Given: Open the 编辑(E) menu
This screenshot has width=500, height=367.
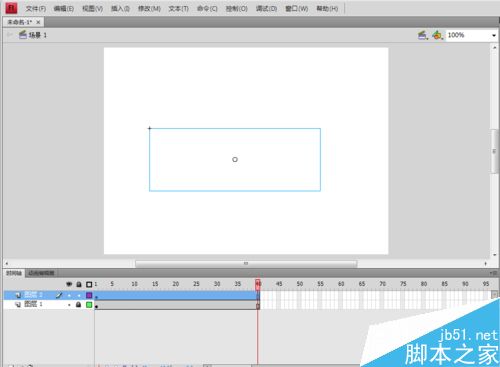Looking at the screenshot, I should (64, 9).
